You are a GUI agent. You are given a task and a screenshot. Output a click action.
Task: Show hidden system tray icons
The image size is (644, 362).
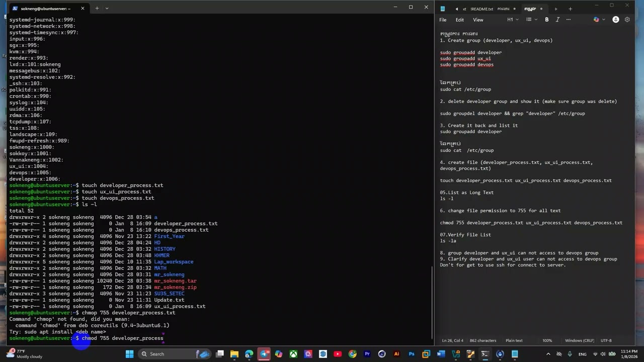tap(548, 354)
